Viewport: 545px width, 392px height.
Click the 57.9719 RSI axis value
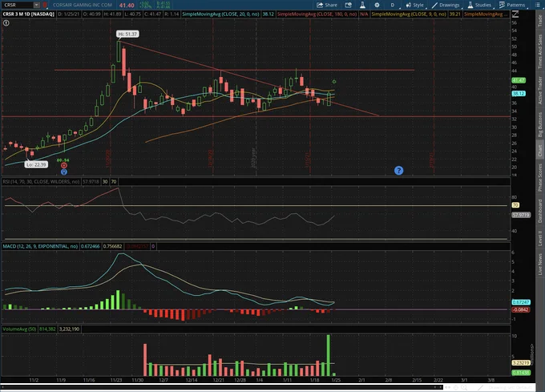[x=521, y=215]
